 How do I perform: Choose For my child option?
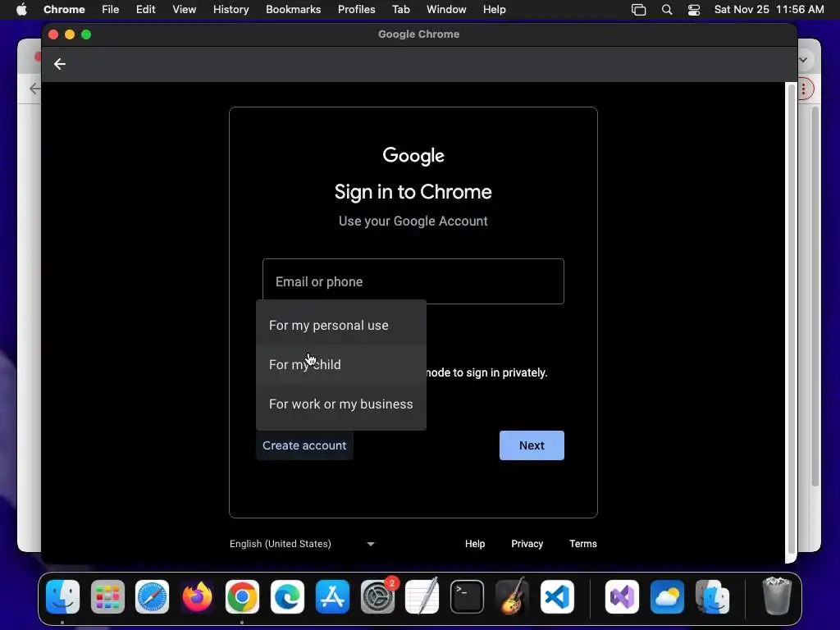(x=341, y=364)
